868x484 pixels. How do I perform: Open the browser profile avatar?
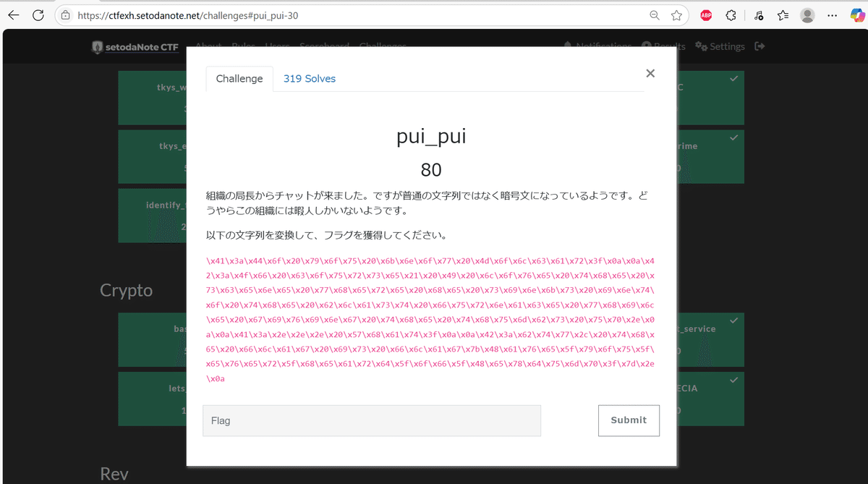tap(807, 15)
